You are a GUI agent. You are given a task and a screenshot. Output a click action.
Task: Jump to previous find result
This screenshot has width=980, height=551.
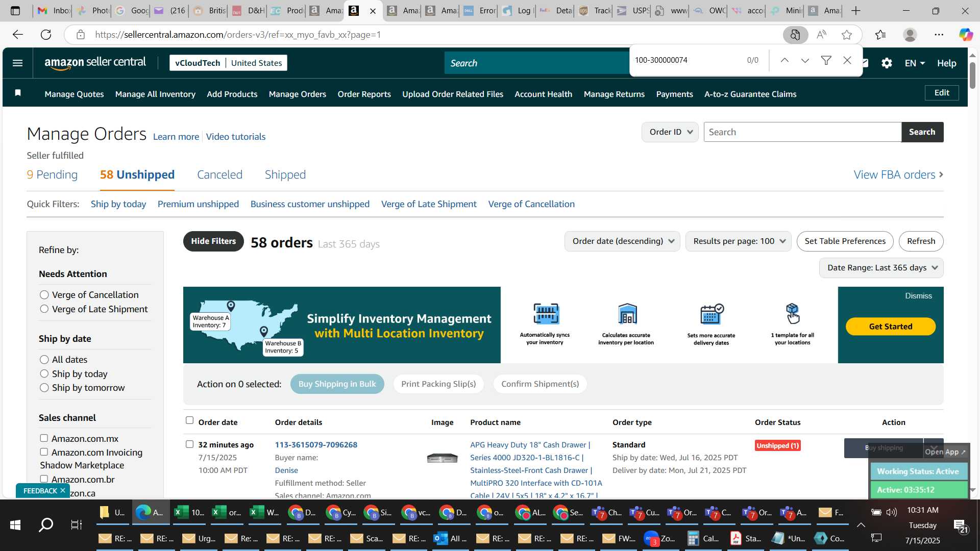[785, 60]
